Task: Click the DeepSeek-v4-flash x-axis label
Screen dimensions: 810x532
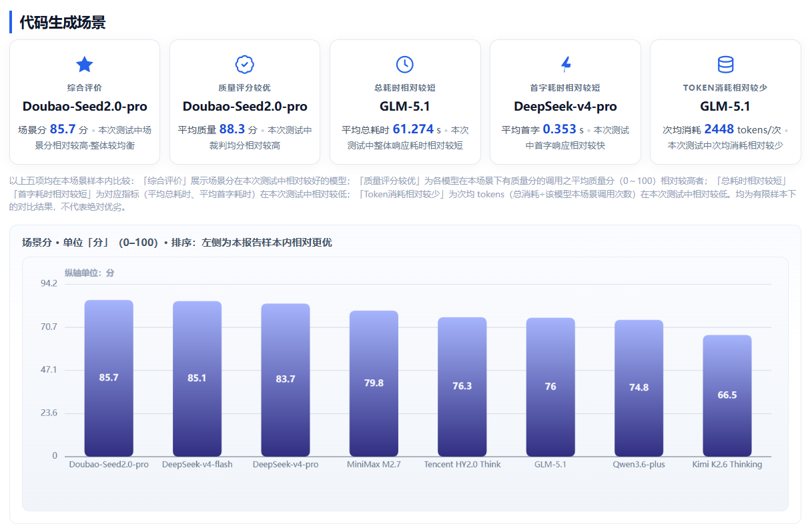Action: pyautogui.click(x=197, y=465)
